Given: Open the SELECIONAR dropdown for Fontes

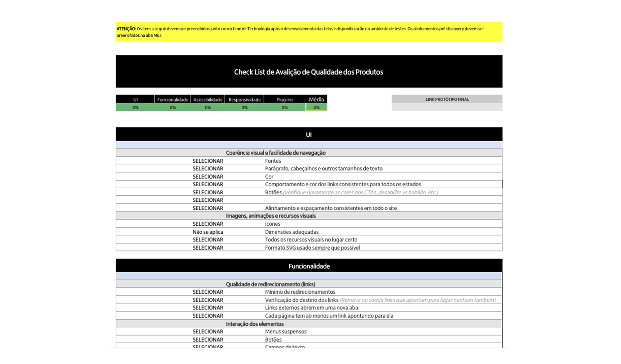Looking at the screenshot, I should point(208,161).
